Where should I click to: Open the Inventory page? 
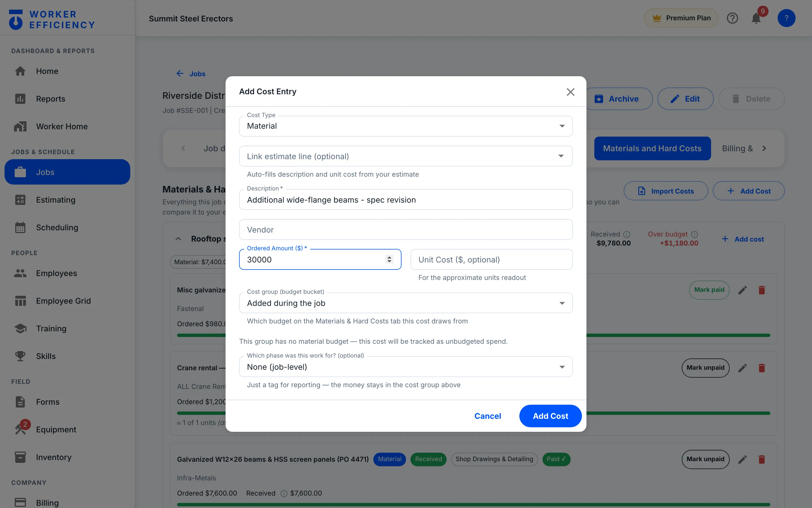coord(67,457)
